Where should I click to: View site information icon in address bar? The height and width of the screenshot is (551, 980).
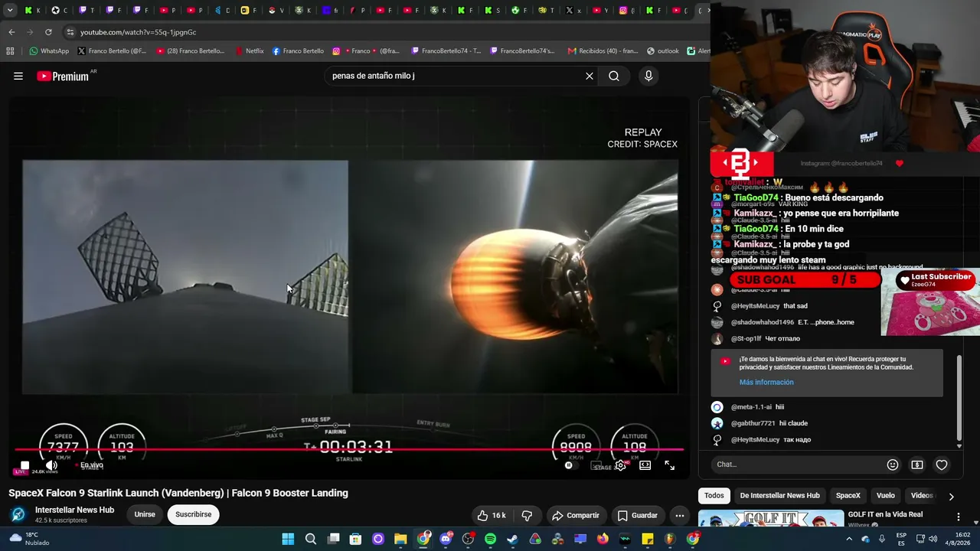pos(70,32)
